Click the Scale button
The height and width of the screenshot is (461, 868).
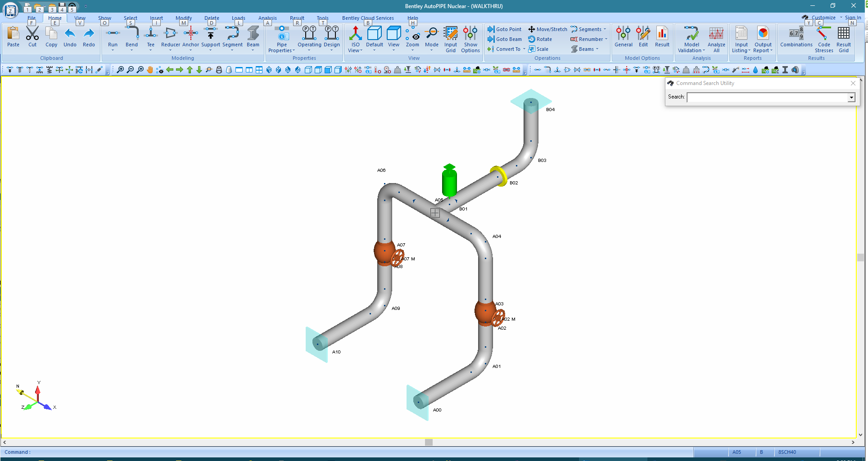(538, 49)
